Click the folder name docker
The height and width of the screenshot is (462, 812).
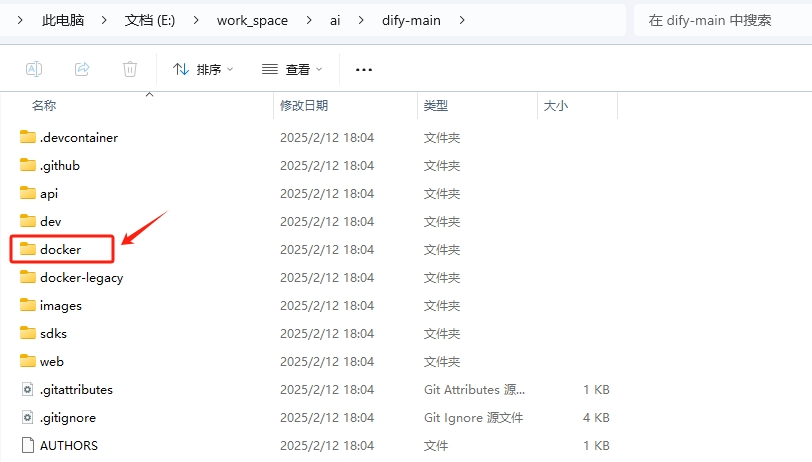pyautogui.click(x=61, y=250)
